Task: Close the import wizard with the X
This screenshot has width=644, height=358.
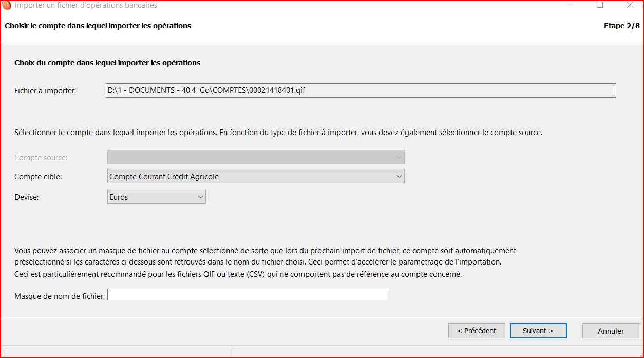Action: tap(630, 5)
